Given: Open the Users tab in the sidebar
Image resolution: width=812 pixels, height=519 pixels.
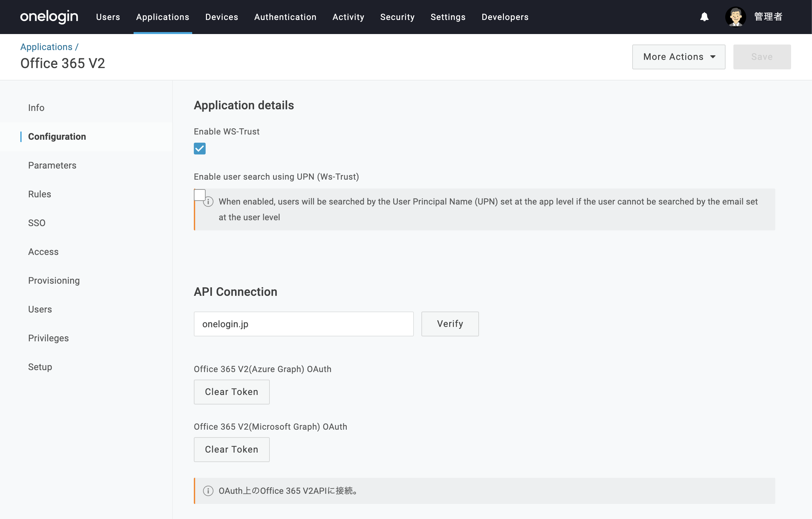Looking at the screenshot, I should pyautogui.click(x=40, y=309).
